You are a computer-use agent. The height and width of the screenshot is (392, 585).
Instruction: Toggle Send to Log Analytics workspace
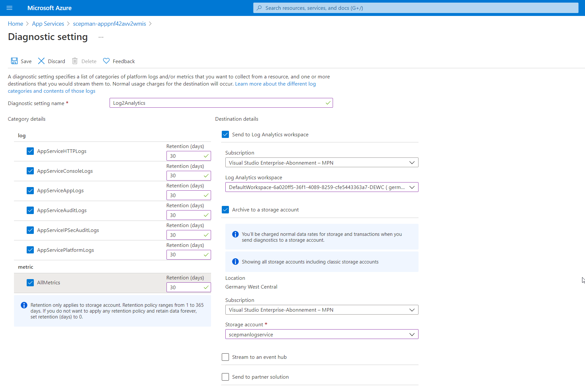[x=225, y=134]
